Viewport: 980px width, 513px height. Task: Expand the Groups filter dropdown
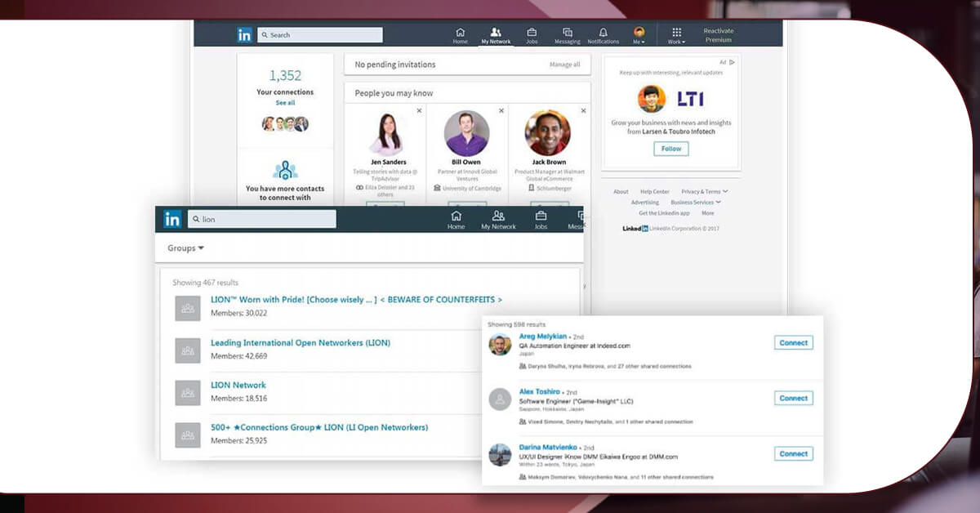click(185, 248)
